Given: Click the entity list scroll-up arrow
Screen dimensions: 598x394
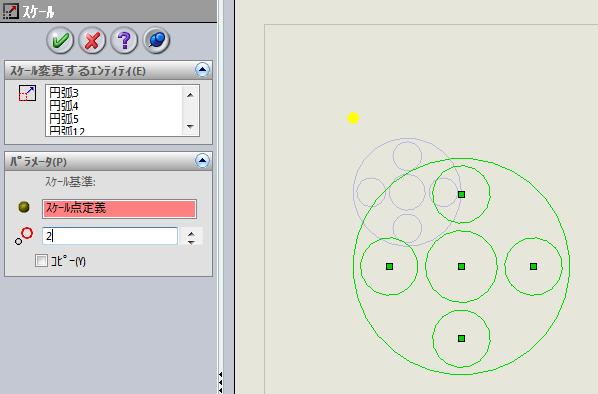Looking at the screenshot, I should pyautogui.click(x=190, y=95).
